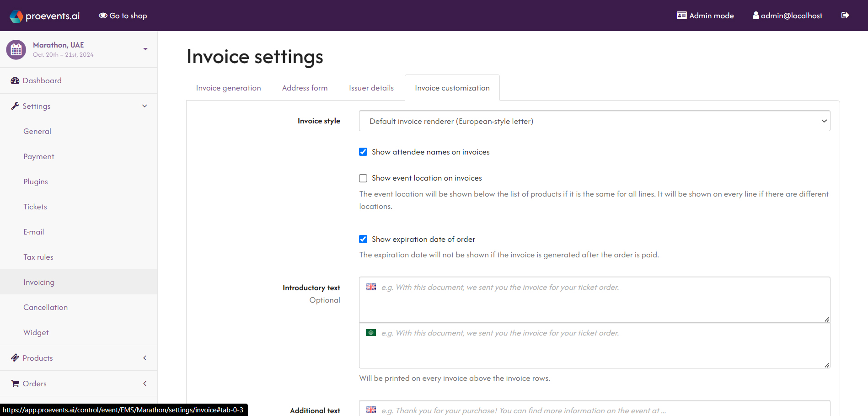Uncheck Show attendee names on invoices
Viewport: 868px width, 416px height.
click(363, 152)
